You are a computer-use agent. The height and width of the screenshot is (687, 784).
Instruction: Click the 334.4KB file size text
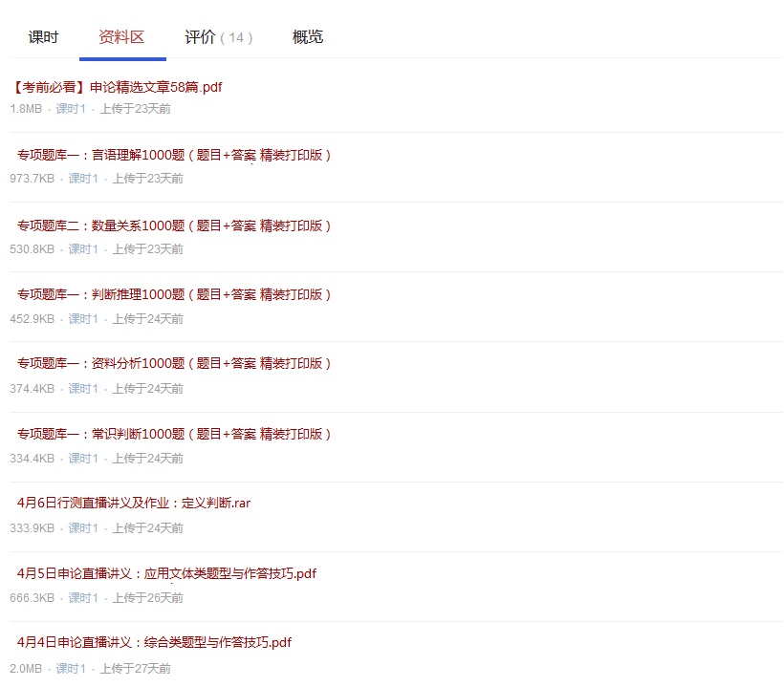pos(32,459)
